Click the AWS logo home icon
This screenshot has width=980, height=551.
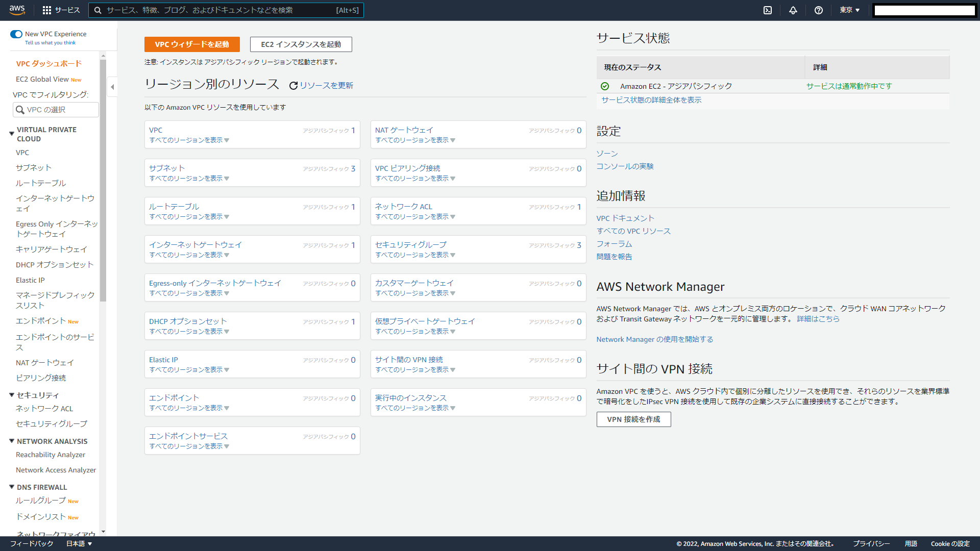[x=17, y=10]
